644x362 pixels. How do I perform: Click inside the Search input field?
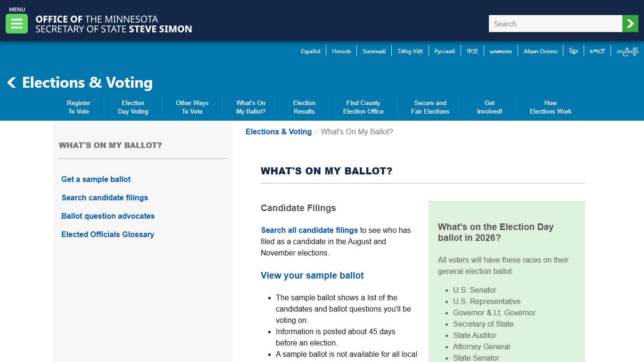(x=555, y=23)
